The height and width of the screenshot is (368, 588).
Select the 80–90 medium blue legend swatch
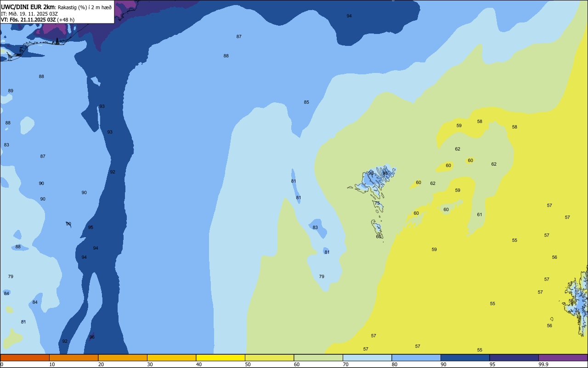pyautogui.click(x=416, y=357)
